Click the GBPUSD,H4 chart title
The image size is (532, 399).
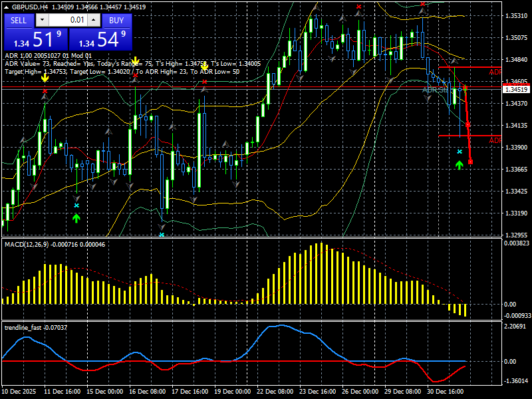click(29, 7)
